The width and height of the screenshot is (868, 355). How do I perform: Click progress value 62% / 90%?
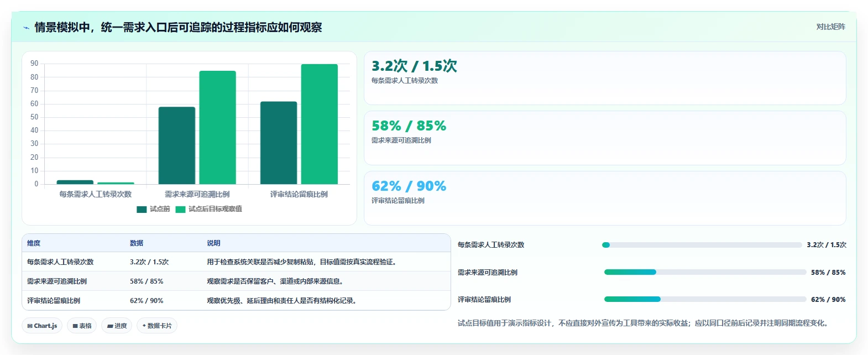828,300
